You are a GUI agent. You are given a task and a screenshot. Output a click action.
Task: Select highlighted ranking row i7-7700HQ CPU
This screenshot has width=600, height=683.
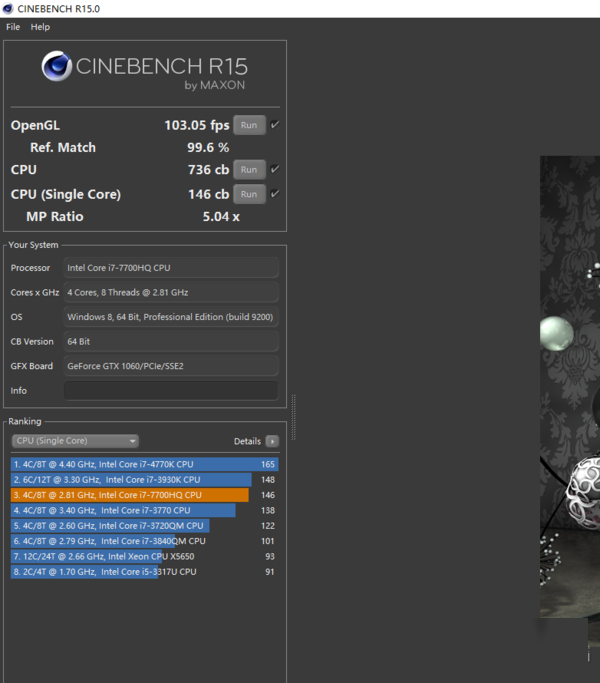coord(145,495)
